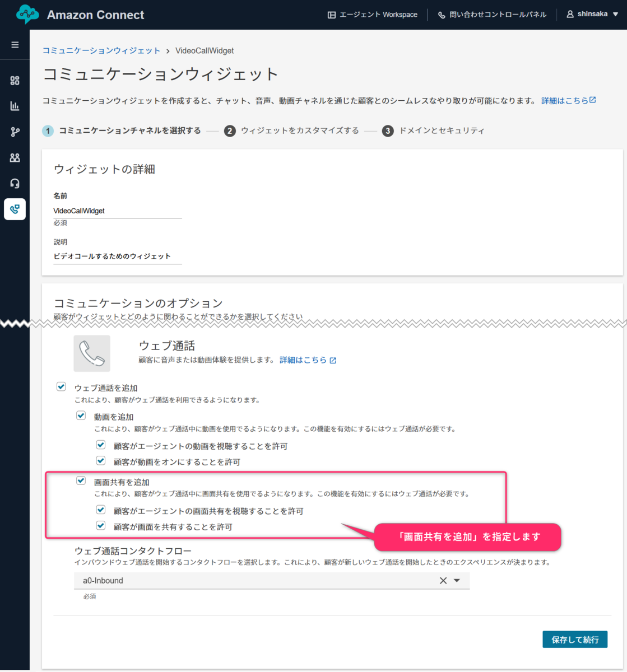Expand the contact flow dropdown arrow
Screen dimensions: 627x672
(x=457, y=581)
